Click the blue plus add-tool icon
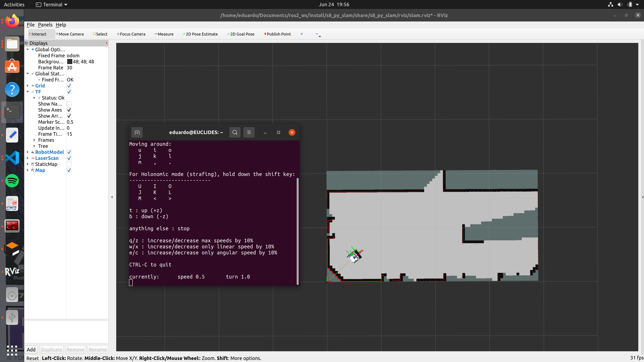The height and width of the screenshot is (362, 644). tap(302, 34)
